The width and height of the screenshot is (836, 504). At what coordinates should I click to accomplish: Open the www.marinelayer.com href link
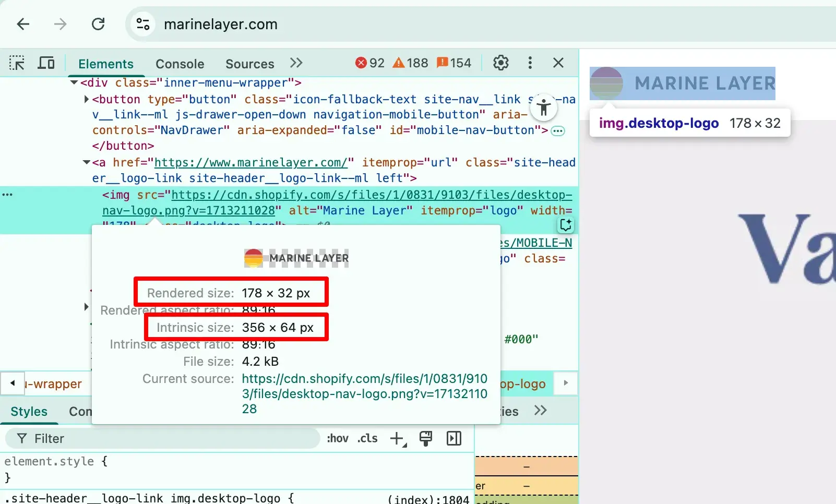point(250,162)
